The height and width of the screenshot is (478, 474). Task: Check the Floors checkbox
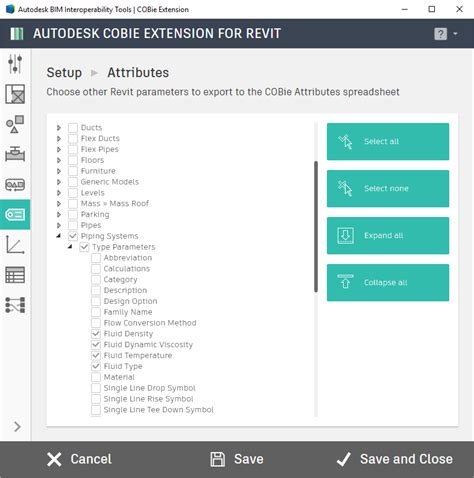[x=73, y=160]
